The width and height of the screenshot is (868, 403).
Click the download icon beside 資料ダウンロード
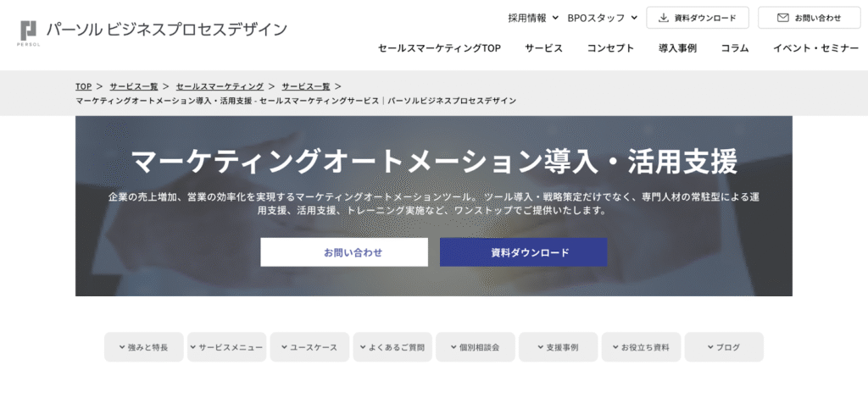663,18
